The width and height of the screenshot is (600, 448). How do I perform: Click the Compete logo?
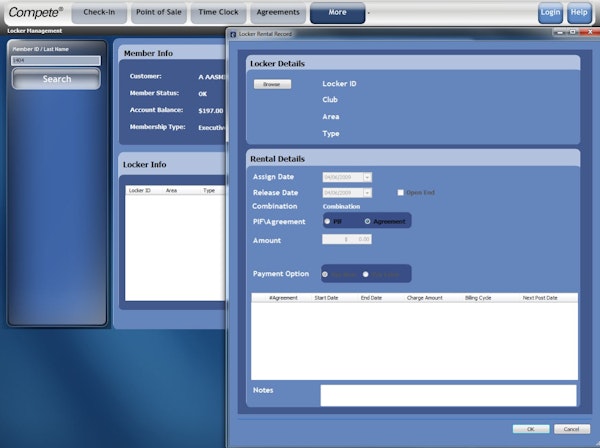pyautogui.click(x=35, y=12)
